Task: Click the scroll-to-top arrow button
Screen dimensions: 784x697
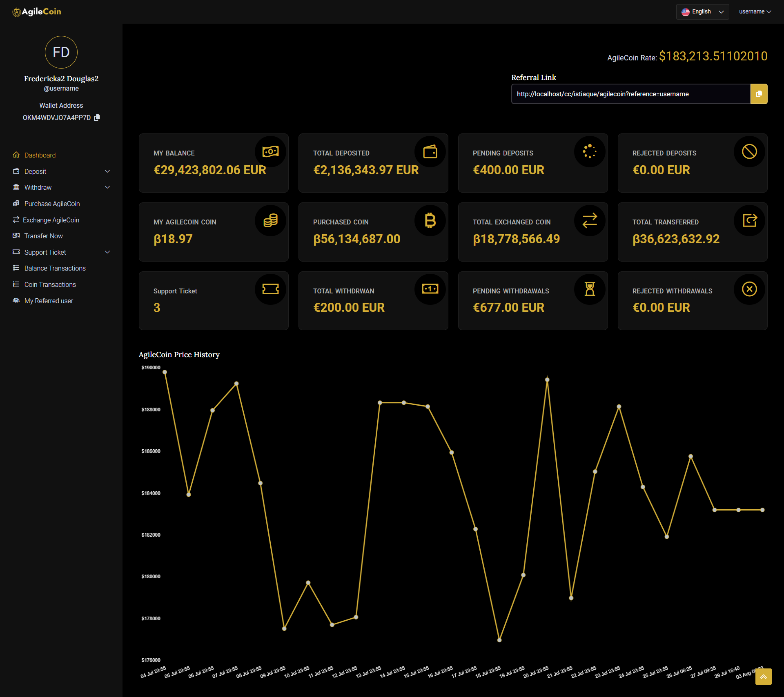Action: [x=763, y=676]
